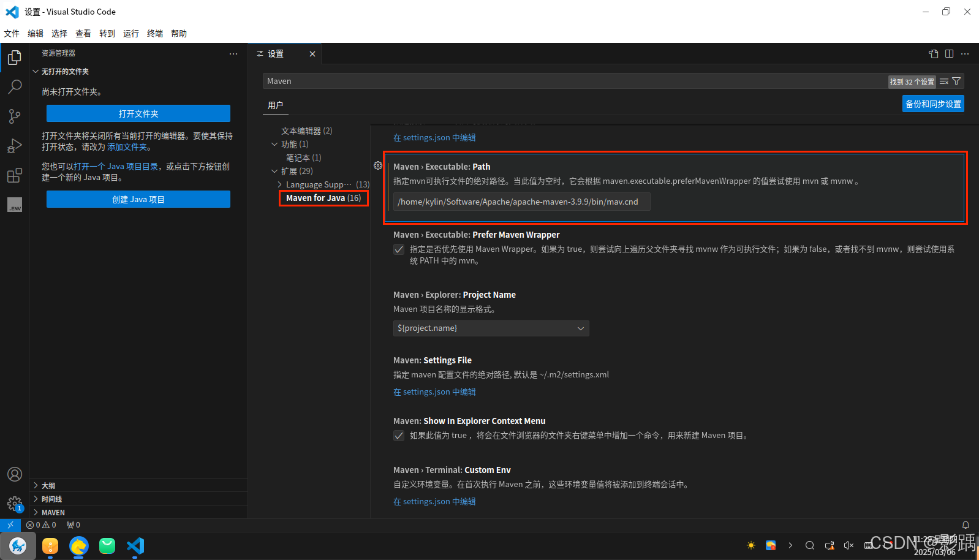Click the ports forwarded indicator showing 0
Viewport: 979px width, 560px height.
pyautogui.click(x=74, y=525)
